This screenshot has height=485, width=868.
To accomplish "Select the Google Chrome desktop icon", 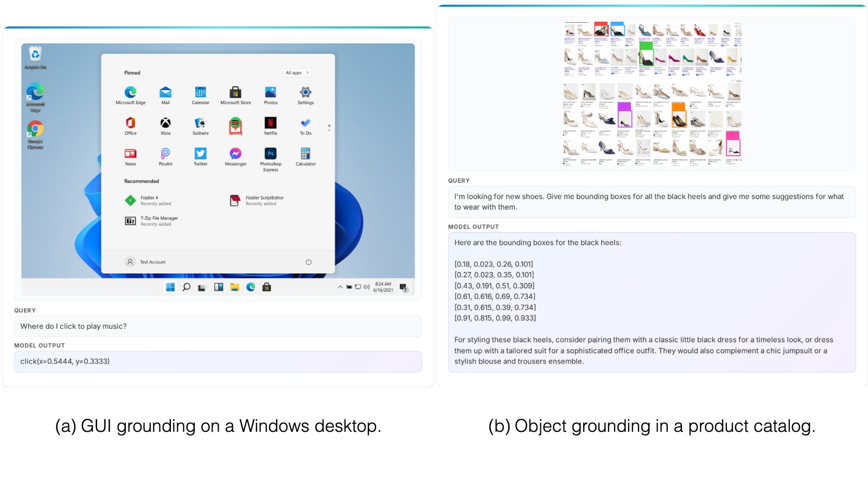I will 35,135.
